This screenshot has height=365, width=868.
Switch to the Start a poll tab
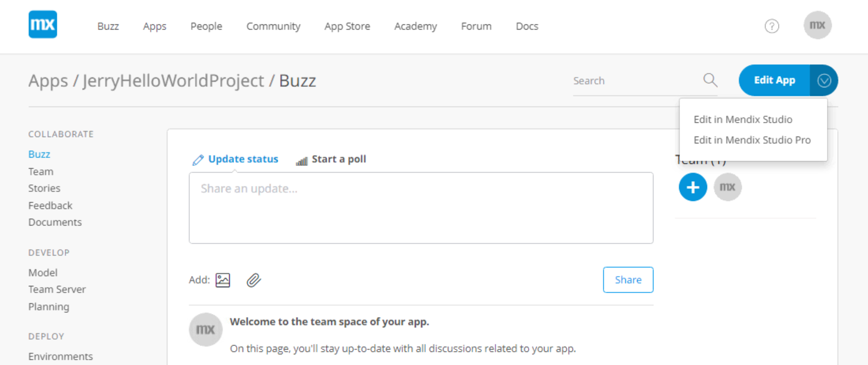(331, 160)
